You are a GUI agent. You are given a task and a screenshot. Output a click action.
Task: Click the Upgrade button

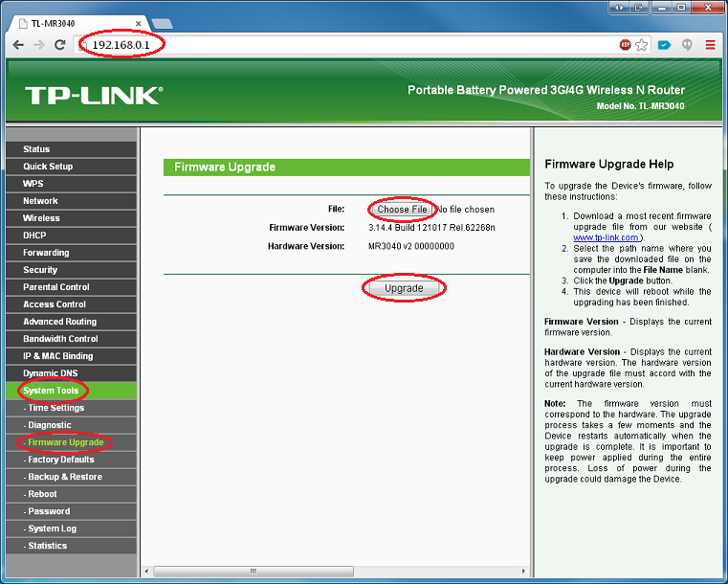tap(404, 288)
